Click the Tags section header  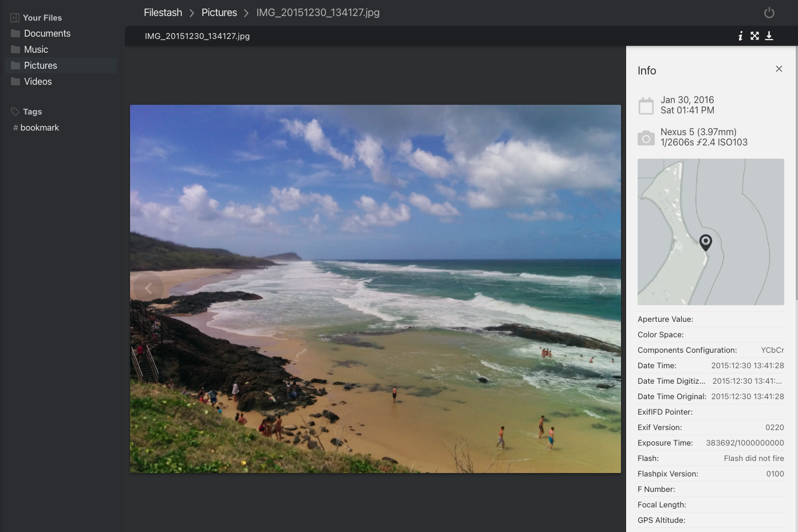32,112
